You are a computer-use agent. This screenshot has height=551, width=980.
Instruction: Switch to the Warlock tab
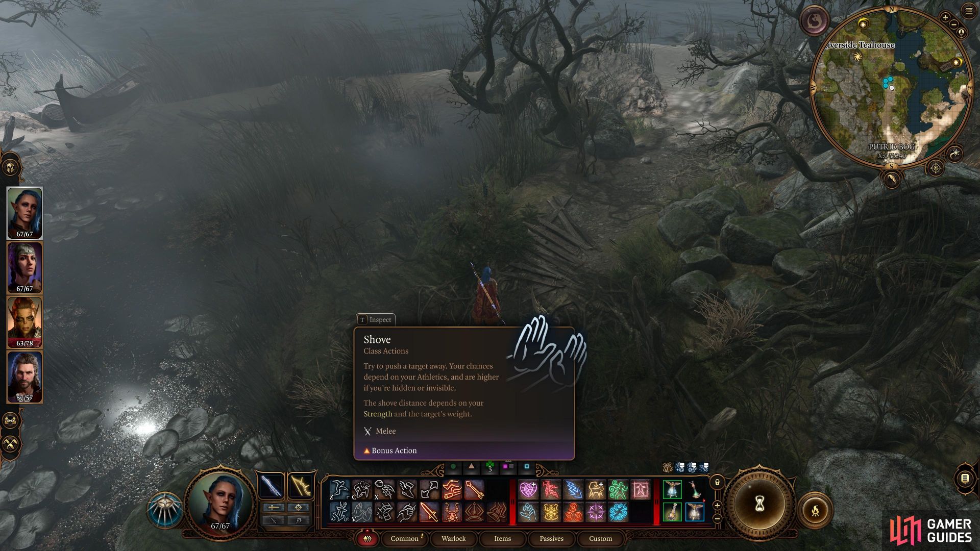coord(452,538)
